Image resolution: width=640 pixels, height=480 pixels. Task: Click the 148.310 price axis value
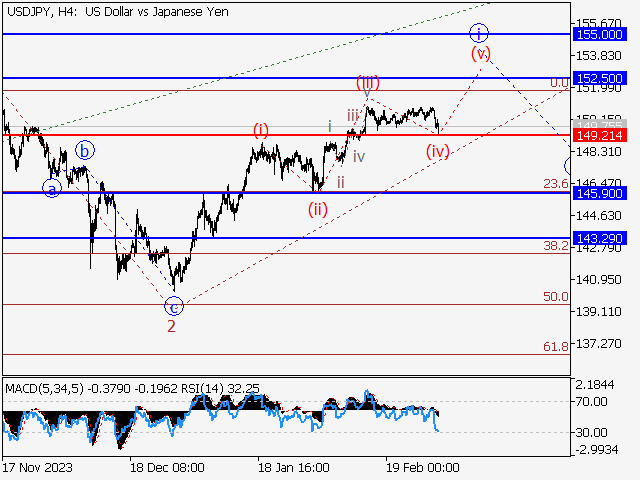click(x=598, y=152)
